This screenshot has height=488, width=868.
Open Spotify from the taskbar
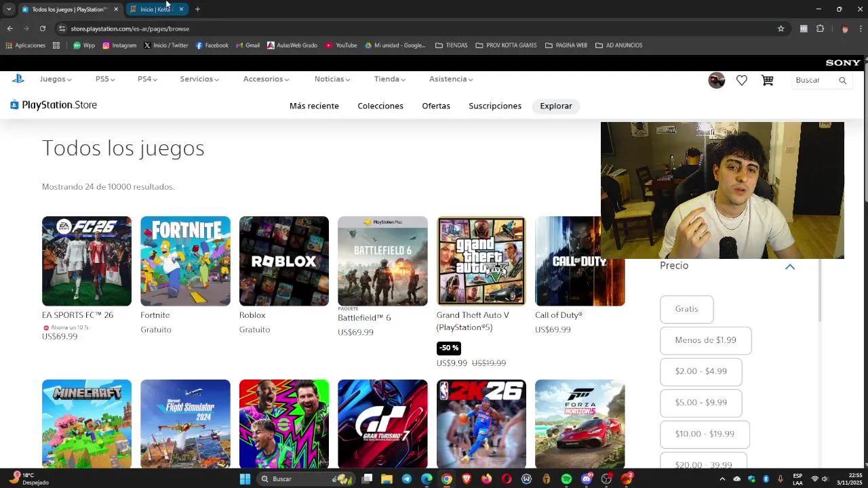[x=566, y=479]
